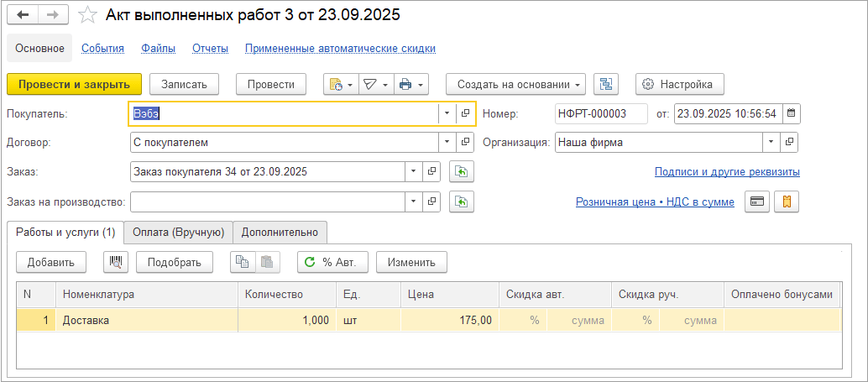Open the Настройка settings button
The height and width of the screenshot is (382, 868).
click(679, 85)
